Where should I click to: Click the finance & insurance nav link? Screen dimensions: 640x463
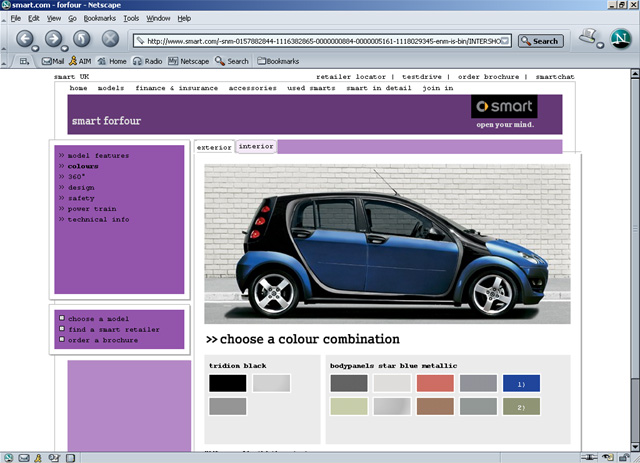click(176, 88)
